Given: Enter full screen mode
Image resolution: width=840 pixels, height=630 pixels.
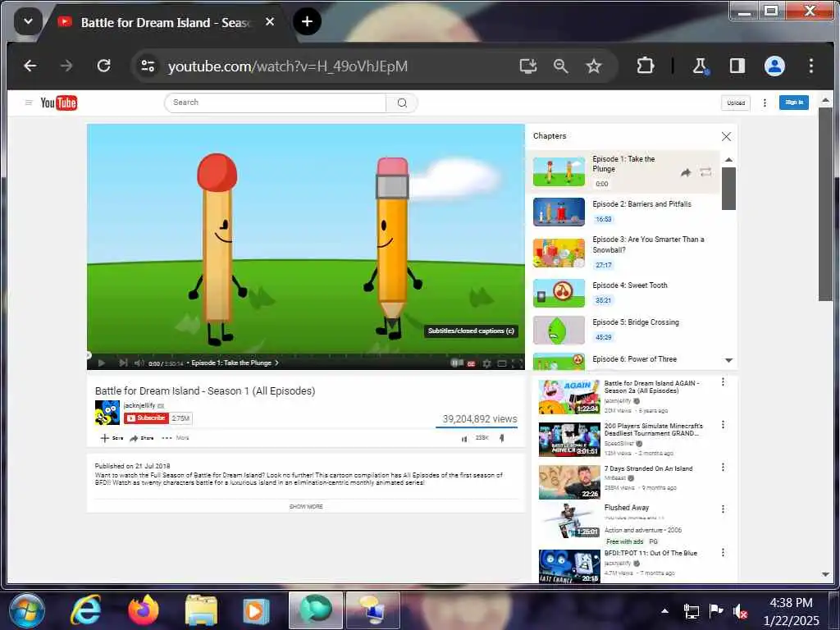Looking at the screenshot, I should [x=517, y=363].
